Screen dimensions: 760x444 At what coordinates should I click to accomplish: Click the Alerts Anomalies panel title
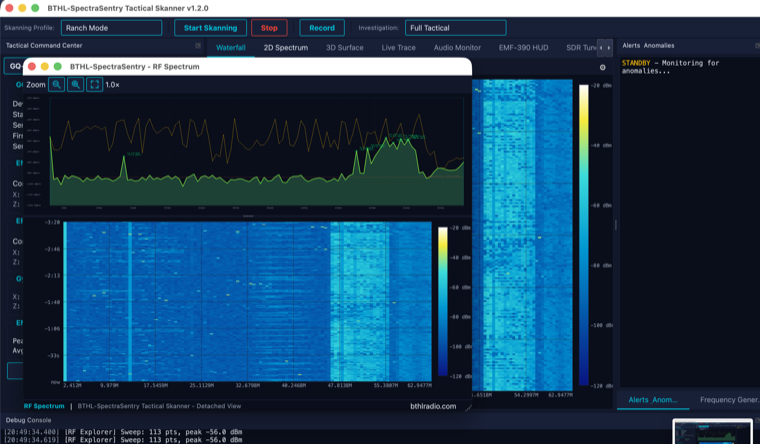point(648,46)
